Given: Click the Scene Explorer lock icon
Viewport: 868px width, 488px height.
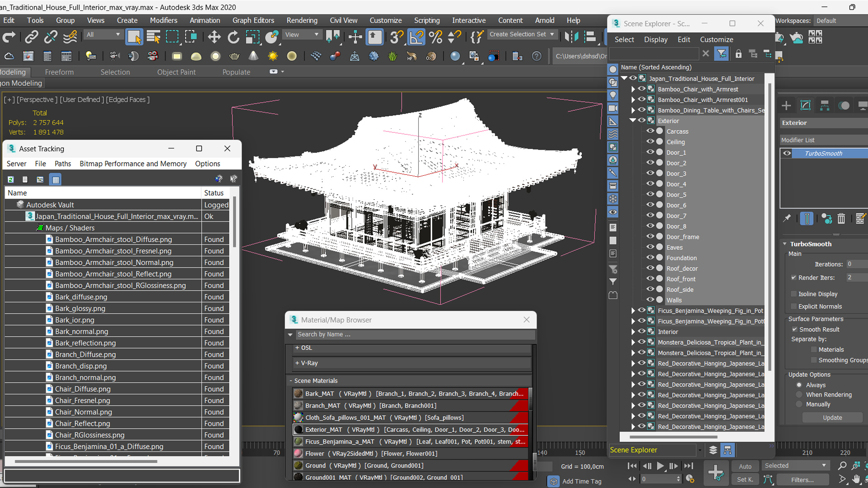Looking at the screenshot, I should [738, 54].
